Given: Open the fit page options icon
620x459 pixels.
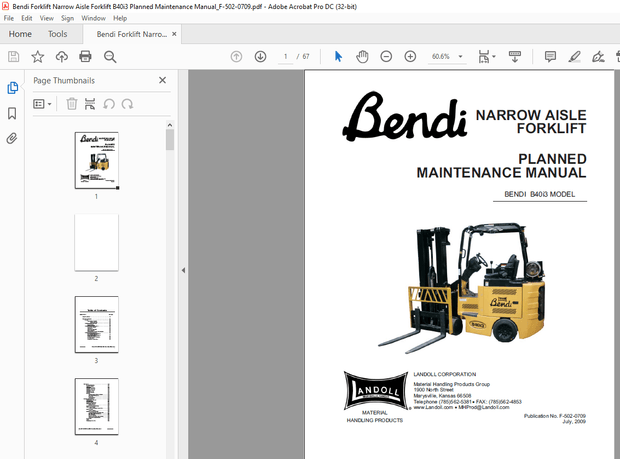Looking at the screenshot, I should pyautogui.click(x=484, y=57).
